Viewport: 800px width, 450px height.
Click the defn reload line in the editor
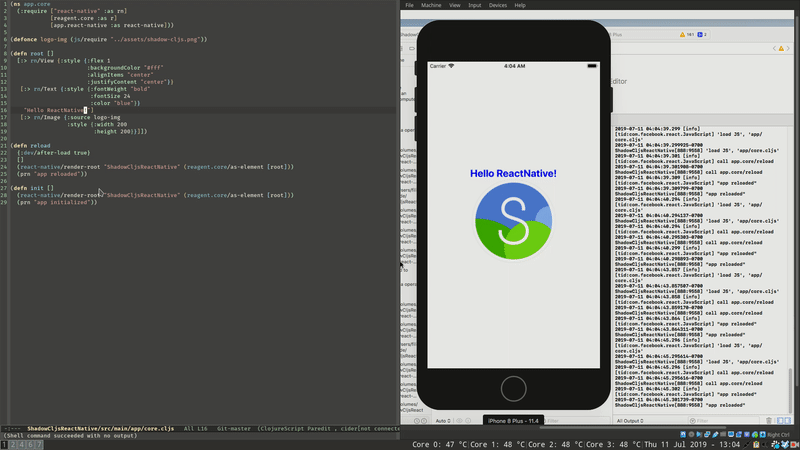pyautogui.click(x=31, y=145)
